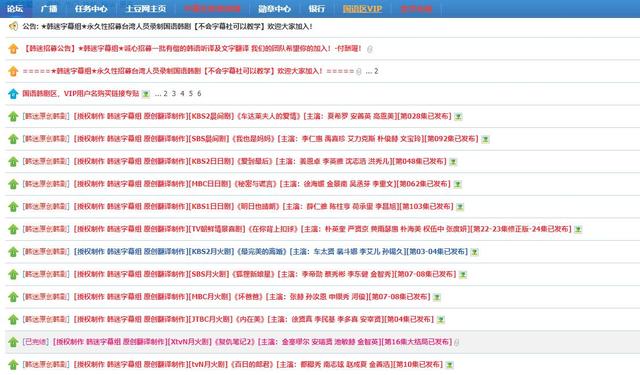Click image icon after KBS2 晨间剧 thread
Image resolution: width=640 pixels, height=375 pixels.
[458, 117]
